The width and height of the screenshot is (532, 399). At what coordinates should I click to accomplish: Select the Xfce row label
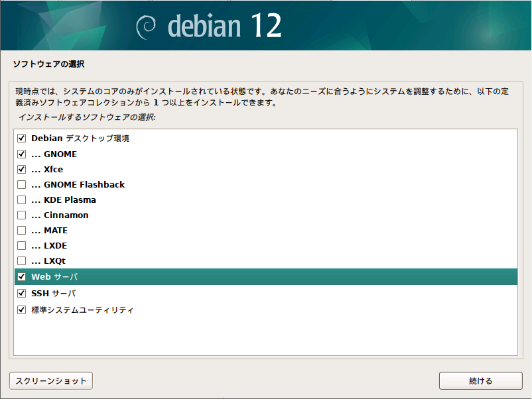[x=47, y=169]
